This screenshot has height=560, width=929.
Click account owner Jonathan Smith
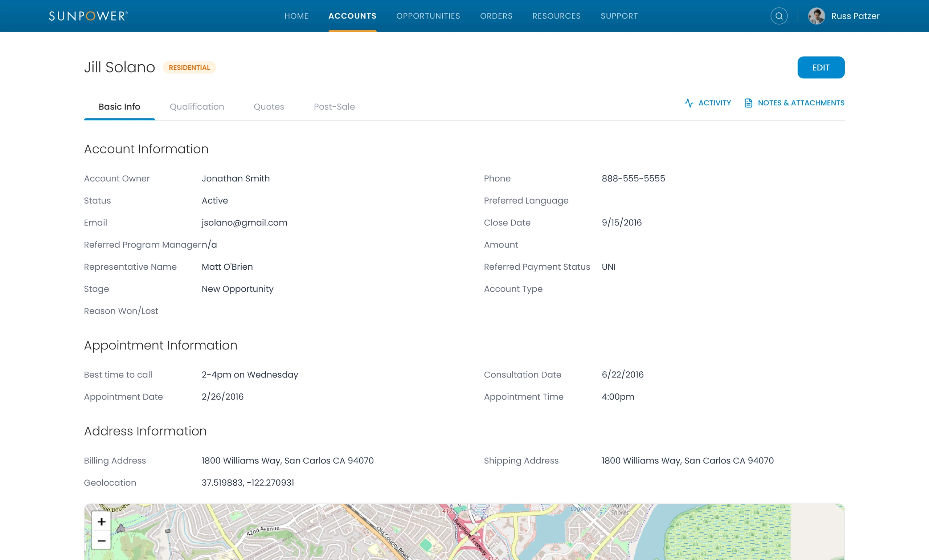(x=236, y=178)
